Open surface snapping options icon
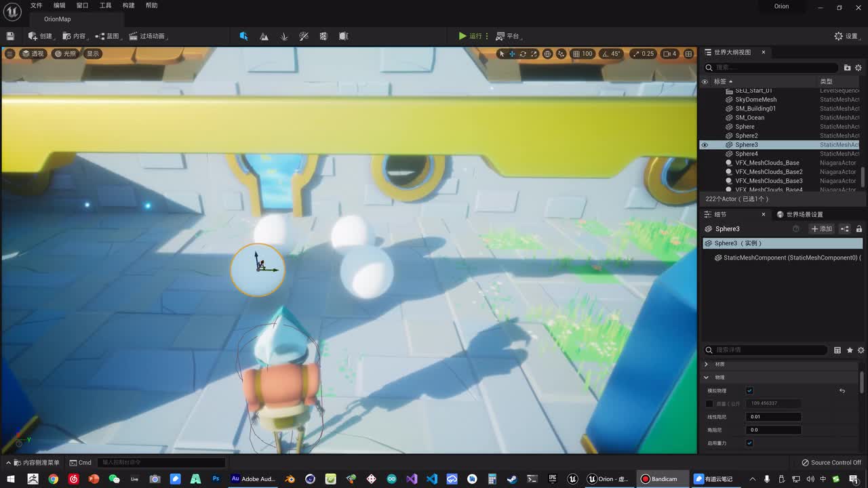This screenshot has width=868, height=488. [561, 54]
